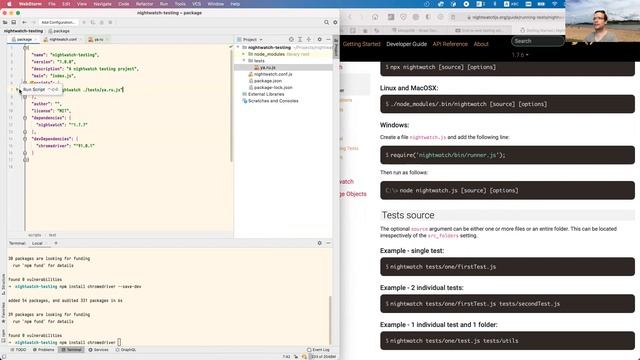
Task: Open the Refactor menu
Action: (144, 4)
